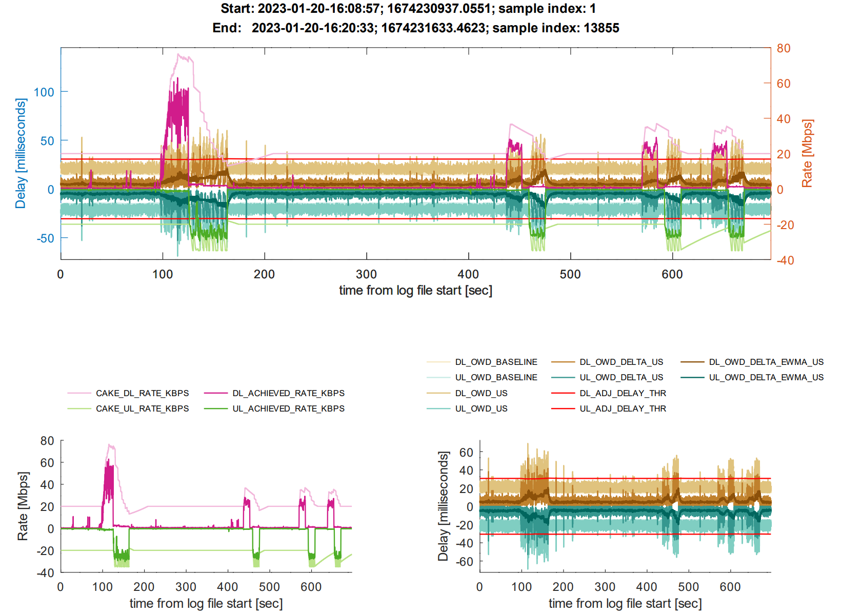
Task: Select the DL_ACHIEVED_RATE_KBPS legend label
Action: point(288,393)
